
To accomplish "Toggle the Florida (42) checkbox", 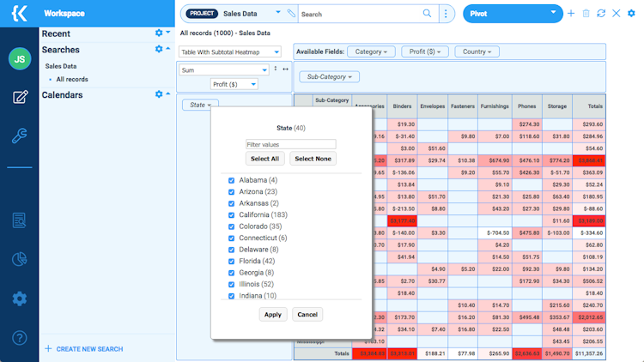I will 231,261.
